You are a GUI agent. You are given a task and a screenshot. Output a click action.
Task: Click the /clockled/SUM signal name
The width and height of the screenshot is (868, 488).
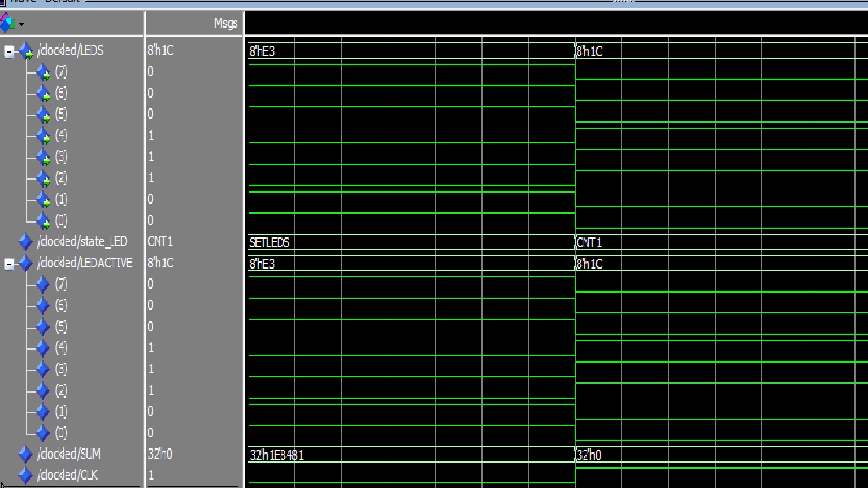69,454
